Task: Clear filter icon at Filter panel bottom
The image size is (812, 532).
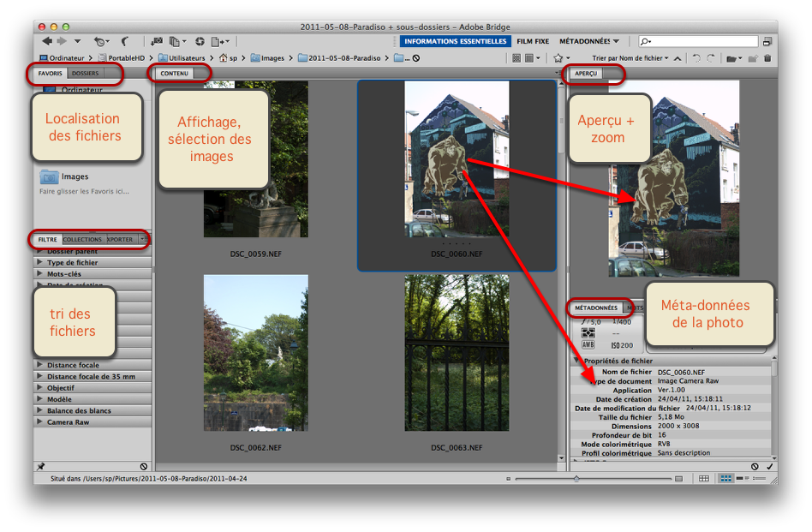Action: click(144, 466)
